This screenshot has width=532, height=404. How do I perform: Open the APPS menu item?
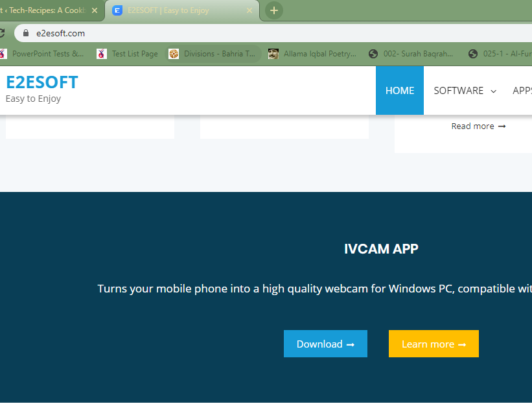point(522,91)
